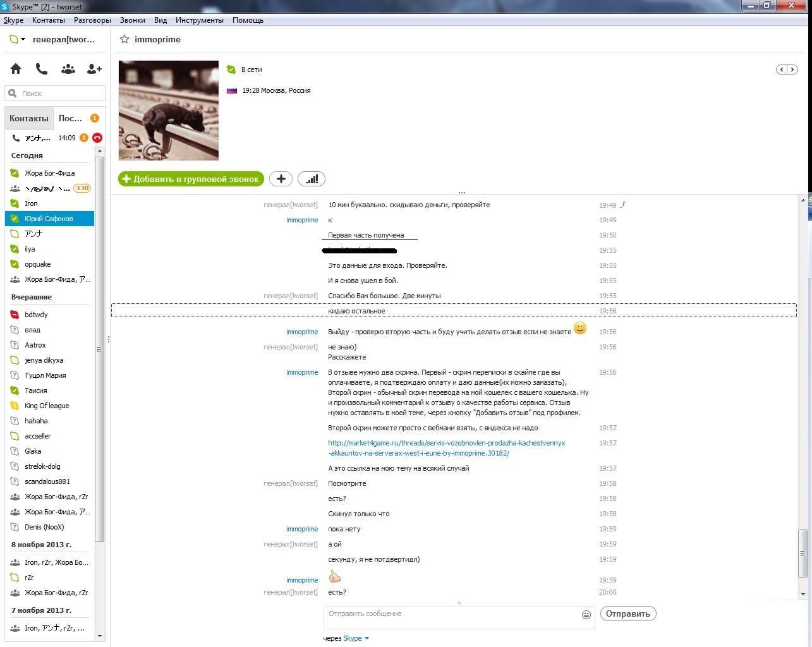
Task: Select contact ilya
Action: 49,249
